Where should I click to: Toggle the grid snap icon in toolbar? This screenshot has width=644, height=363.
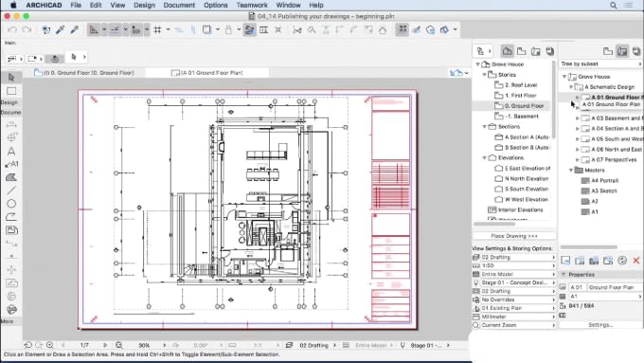coord(158,29)
